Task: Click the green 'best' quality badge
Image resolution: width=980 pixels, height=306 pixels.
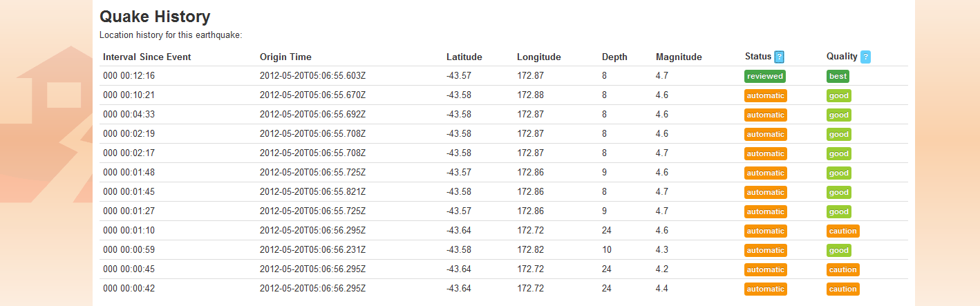Action: (838, 77)
